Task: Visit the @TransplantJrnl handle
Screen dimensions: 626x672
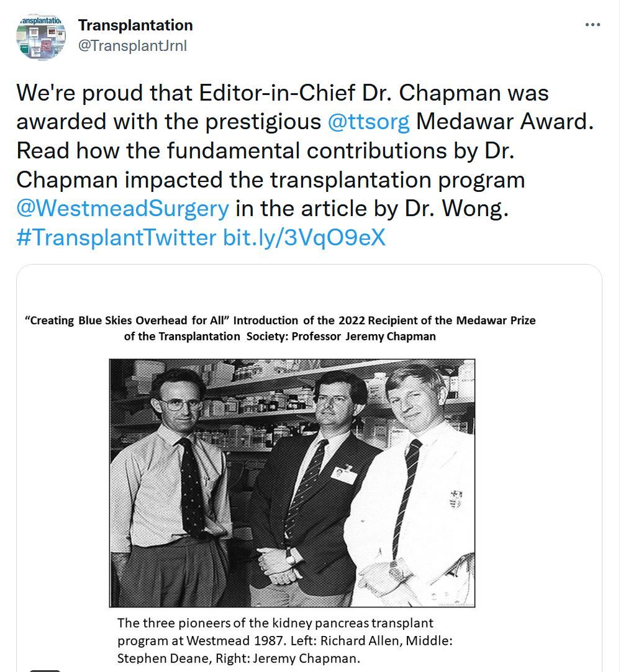Action: 132,45
